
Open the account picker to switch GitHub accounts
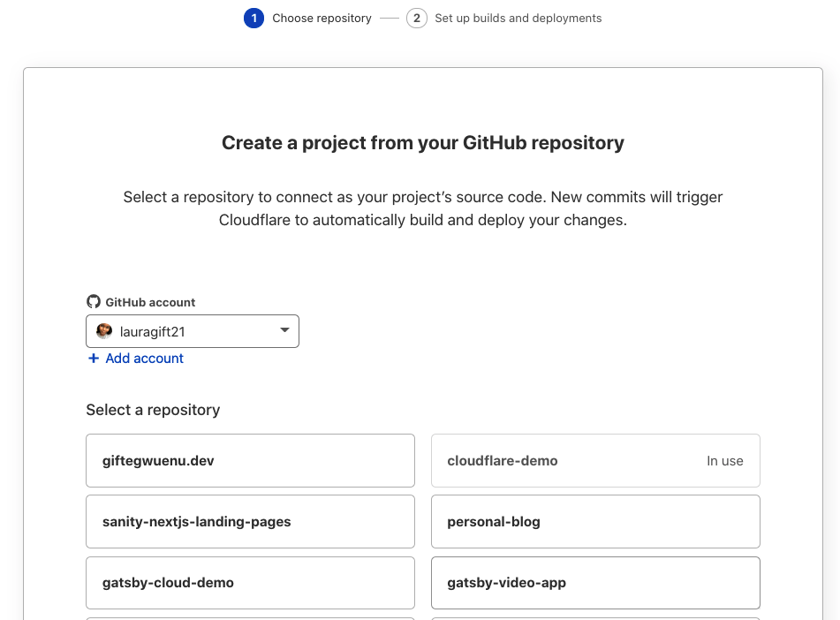coord(193,330)
